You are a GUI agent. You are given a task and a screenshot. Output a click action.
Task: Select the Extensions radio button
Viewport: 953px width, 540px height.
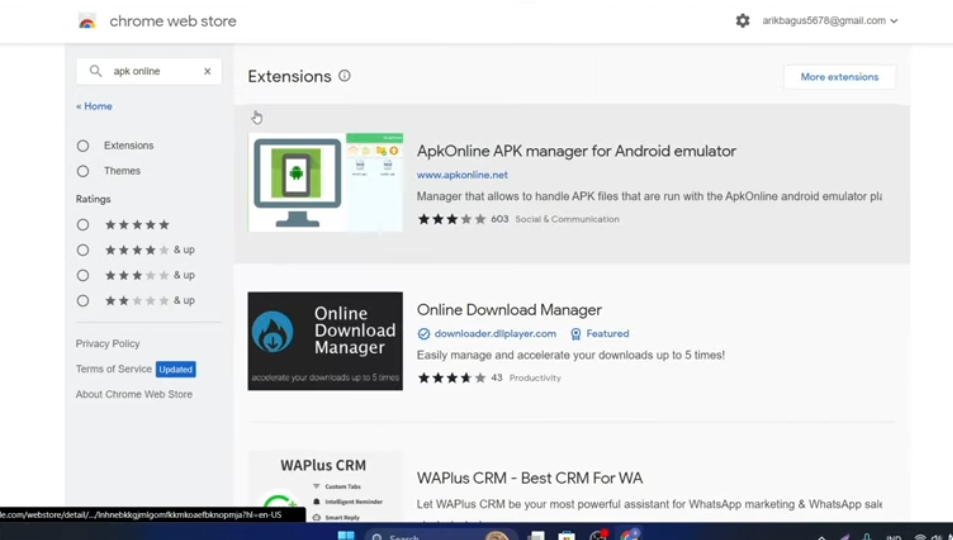[83, 146]
